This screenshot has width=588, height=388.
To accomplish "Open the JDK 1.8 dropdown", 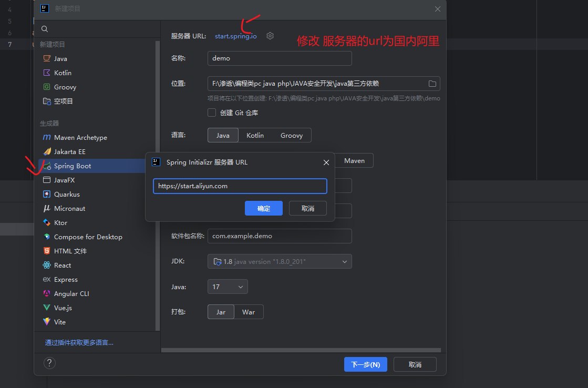I will (280, 261).
